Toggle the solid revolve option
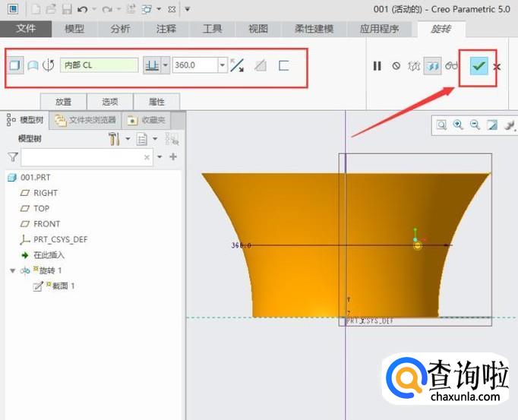 coord(14,65)
